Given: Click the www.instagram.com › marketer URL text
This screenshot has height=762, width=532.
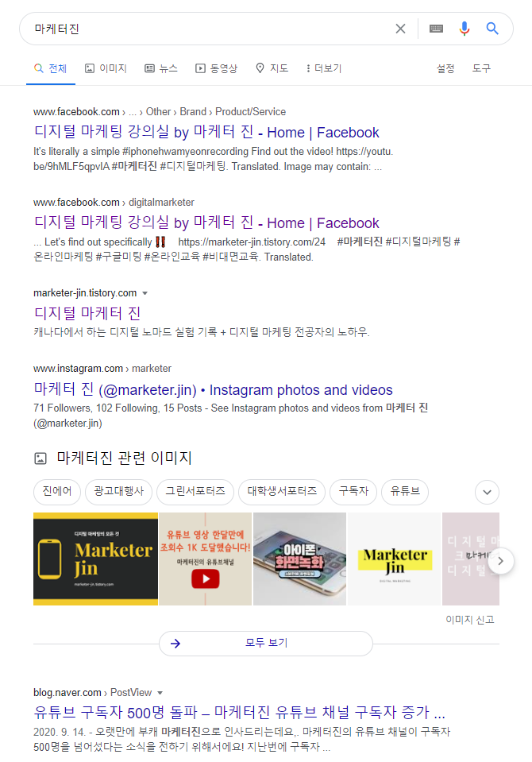Looking at the screenshot, I should pyautogui.click(x=102, y=369).
